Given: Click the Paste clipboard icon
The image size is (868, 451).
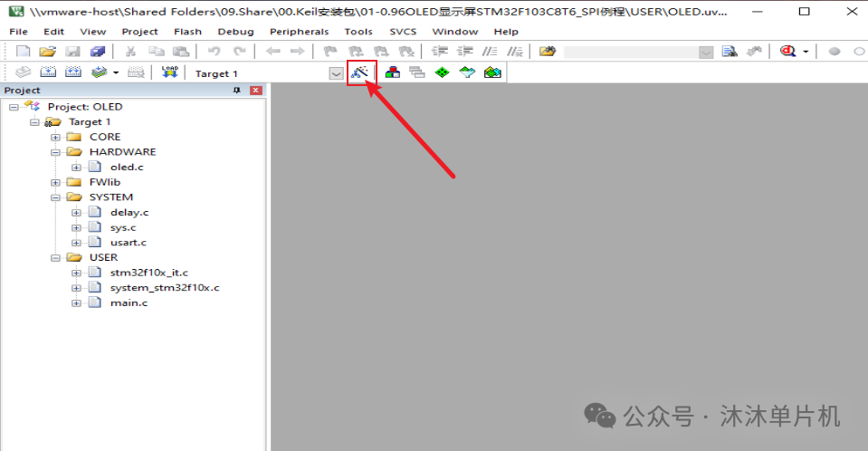Looking at the screenshot, I should (x=181, y=52).
